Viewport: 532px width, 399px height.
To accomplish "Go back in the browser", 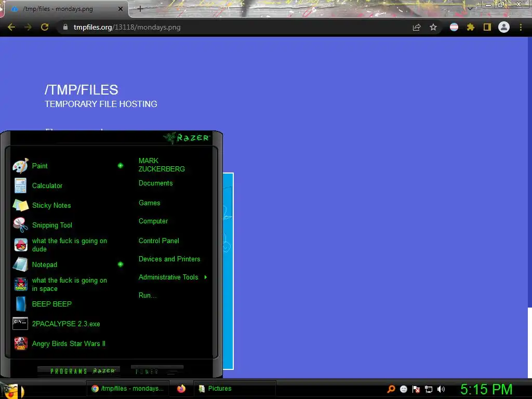I will (x=11, y=27).
